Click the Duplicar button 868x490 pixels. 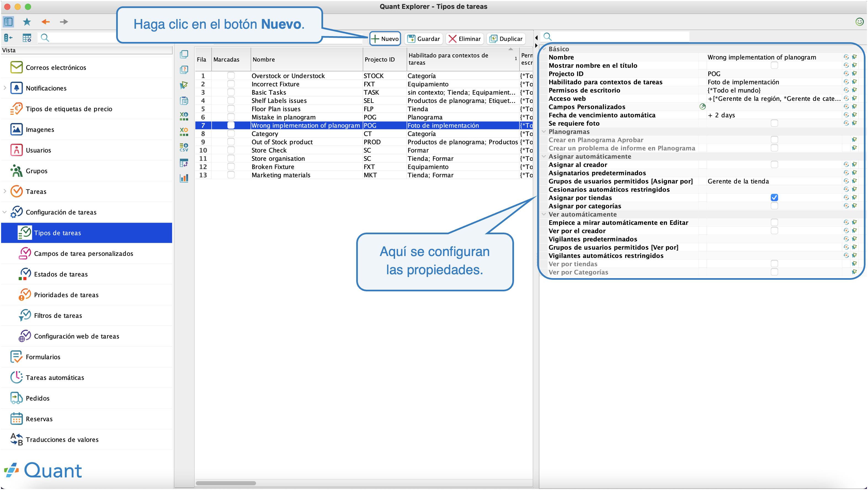click(506, 39)
